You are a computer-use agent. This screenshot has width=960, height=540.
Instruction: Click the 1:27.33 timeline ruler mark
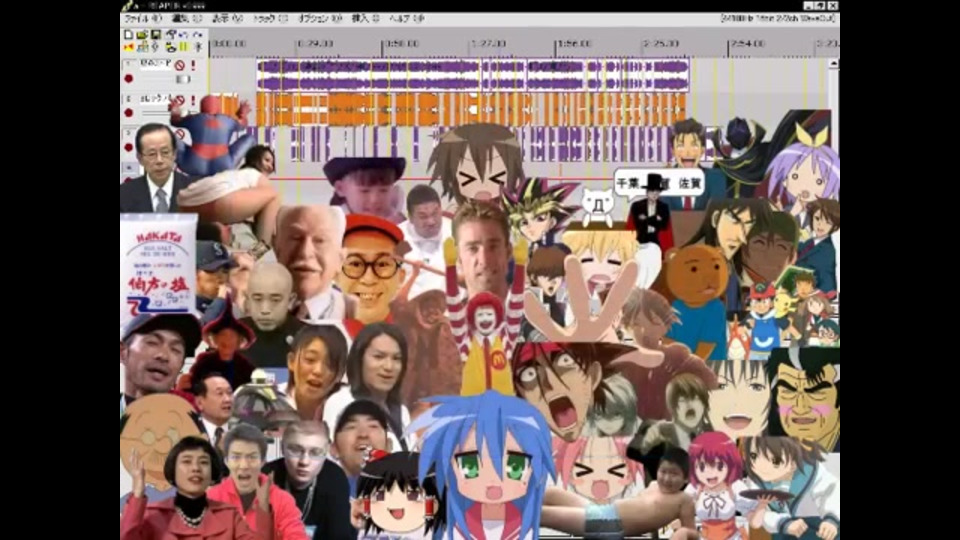[488, 44]
